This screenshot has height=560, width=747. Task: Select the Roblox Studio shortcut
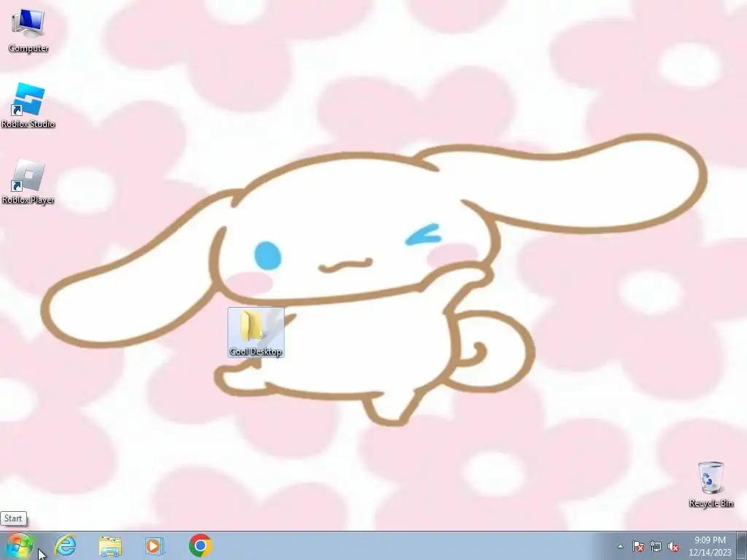pos(28,105)
